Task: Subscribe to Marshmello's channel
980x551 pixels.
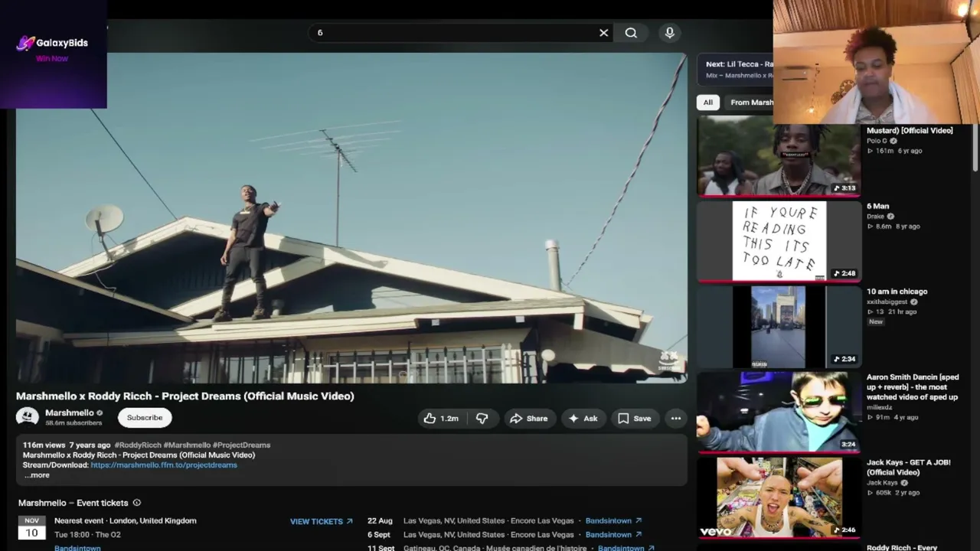Action: coord(145,418)
